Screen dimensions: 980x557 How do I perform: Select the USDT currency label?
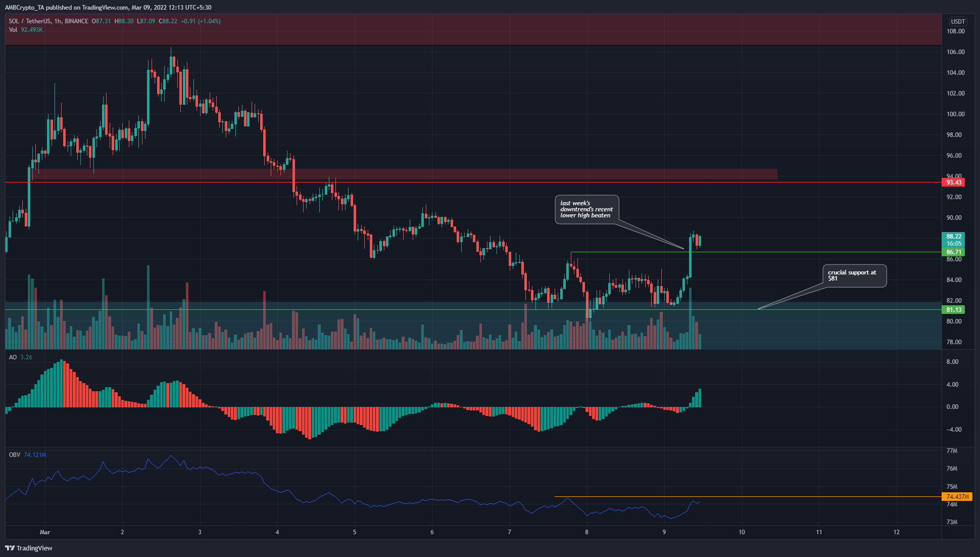pyautogui.click(x=958, y=21)
